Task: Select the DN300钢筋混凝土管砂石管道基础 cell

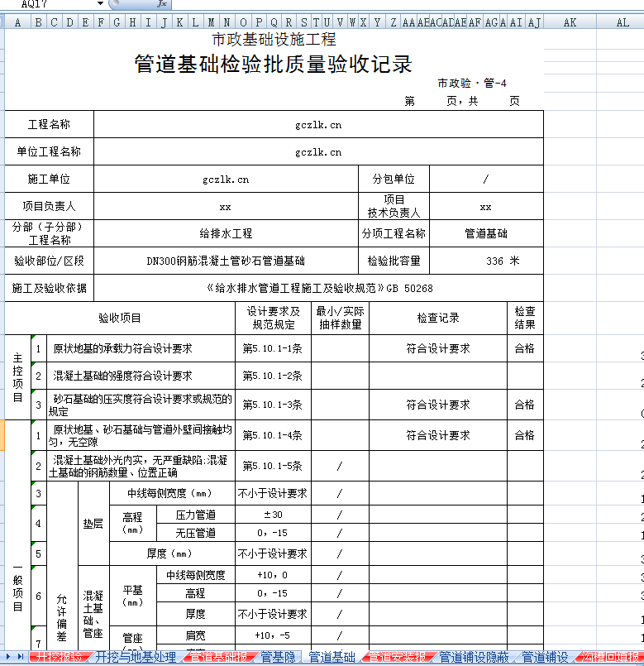Action: 226,261
